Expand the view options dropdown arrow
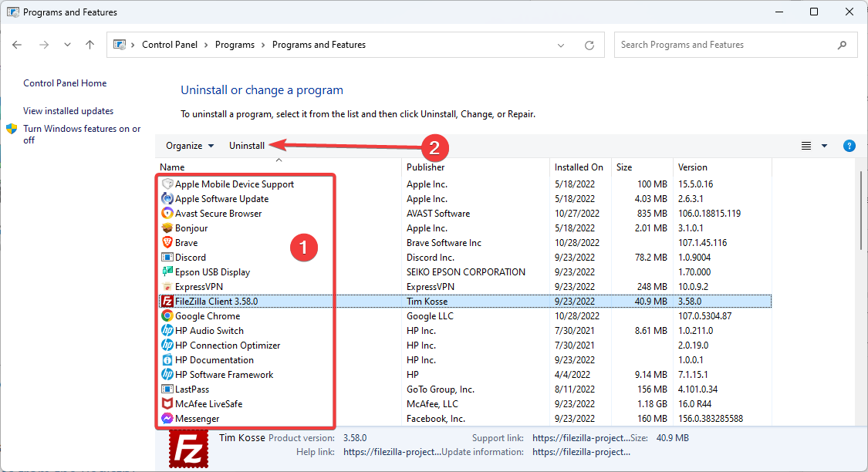This screenshot has height=472, width=868. 824,146
